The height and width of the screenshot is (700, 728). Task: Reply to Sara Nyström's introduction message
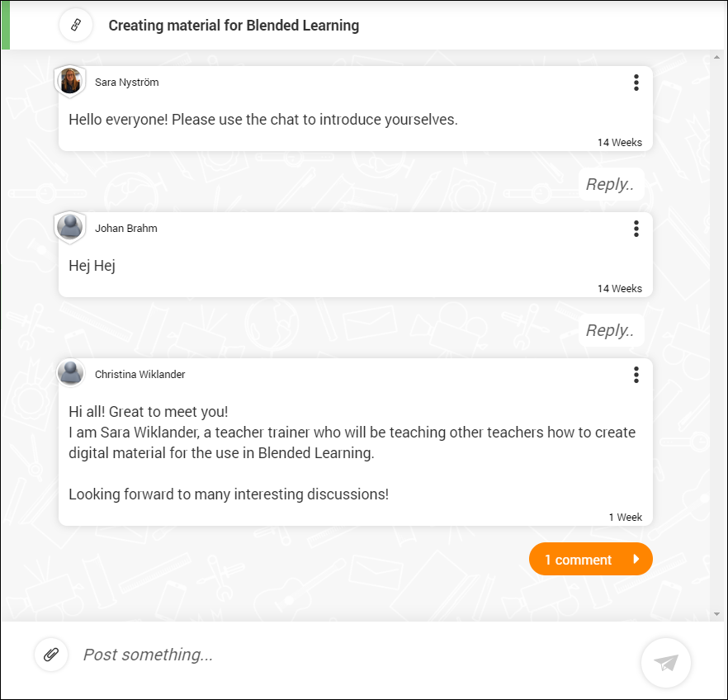click(610, 183)
